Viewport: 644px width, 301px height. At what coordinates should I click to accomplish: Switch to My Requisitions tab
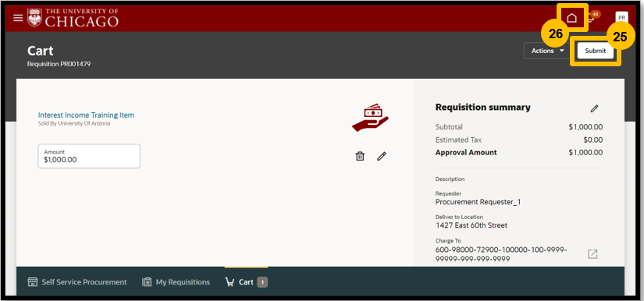(176, 282)
